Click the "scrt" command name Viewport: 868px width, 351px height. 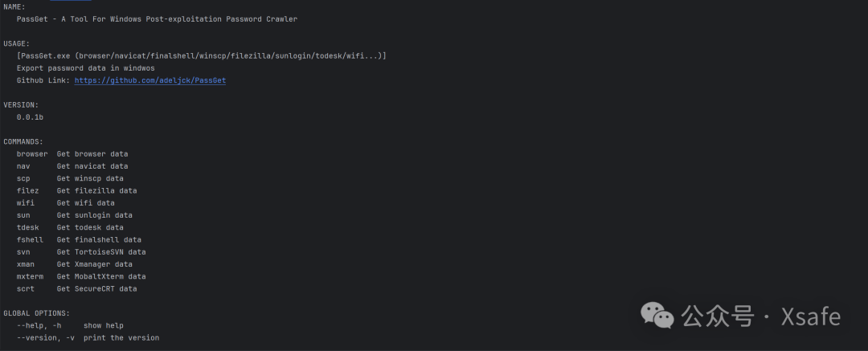26,288
